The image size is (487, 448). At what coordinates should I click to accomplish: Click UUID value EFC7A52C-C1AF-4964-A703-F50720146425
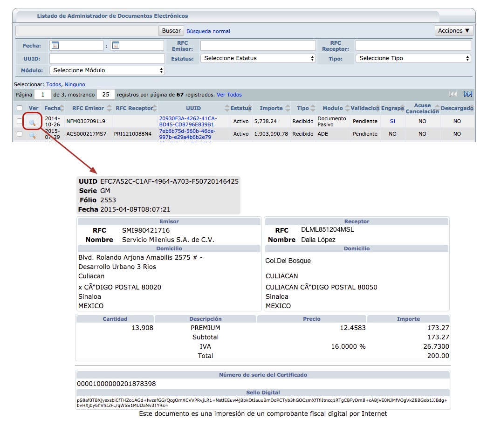pos(169,181)
